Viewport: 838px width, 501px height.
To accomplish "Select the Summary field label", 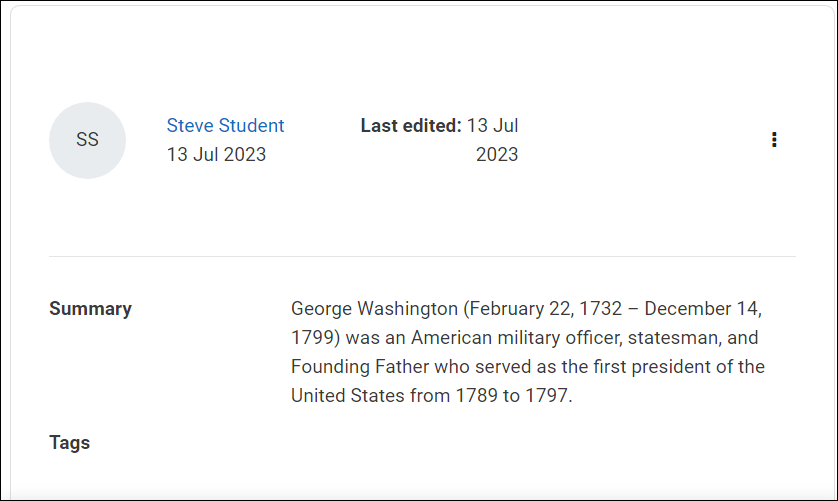I will (x=90, y=309).
